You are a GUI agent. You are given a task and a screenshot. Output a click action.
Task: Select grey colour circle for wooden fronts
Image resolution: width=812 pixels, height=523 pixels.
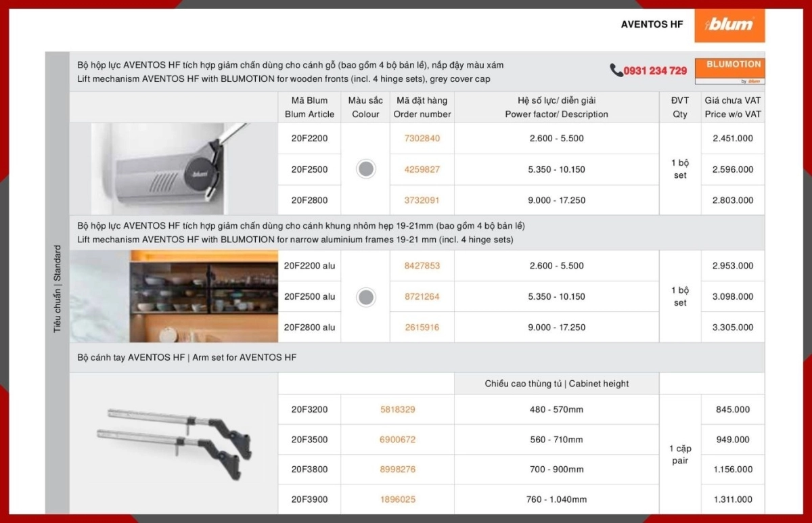pyautogui.click(x=365, y=169)
